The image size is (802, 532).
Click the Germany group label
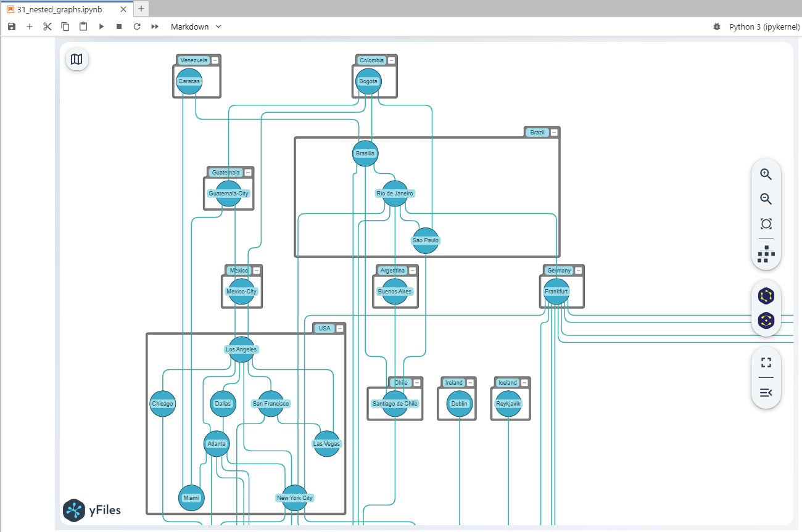click(559, 271)
